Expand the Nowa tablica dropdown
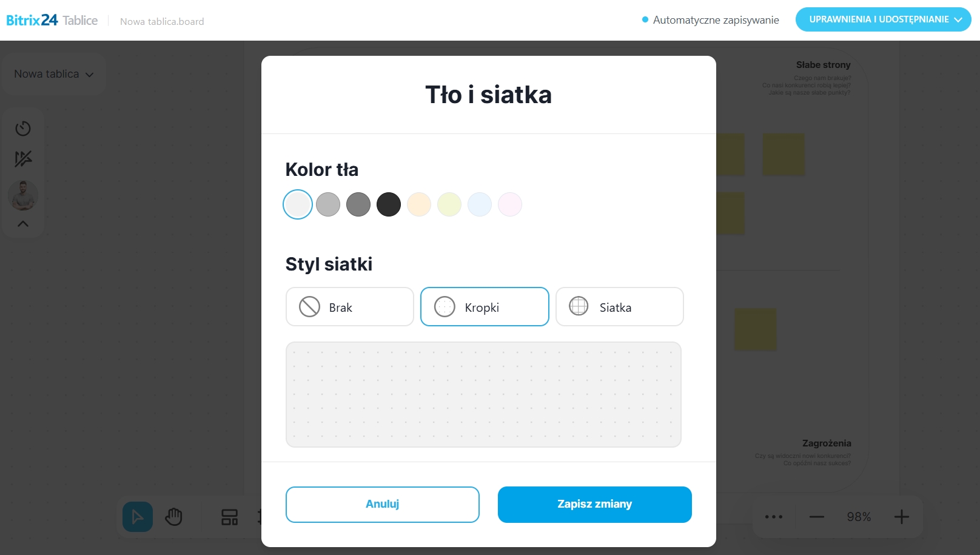The image size is (980, 555). point(54,74)
